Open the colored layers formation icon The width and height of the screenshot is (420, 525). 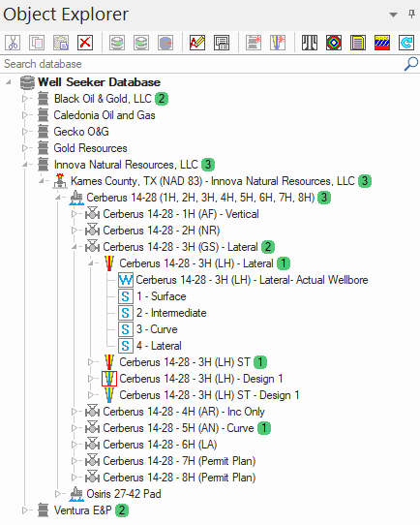coord(382,43)
